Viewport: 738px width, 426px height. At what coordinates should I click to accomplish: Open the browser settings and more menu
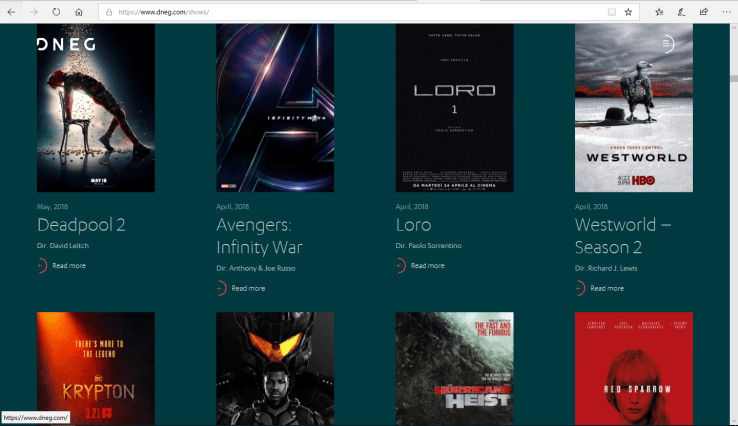[725, 12]
